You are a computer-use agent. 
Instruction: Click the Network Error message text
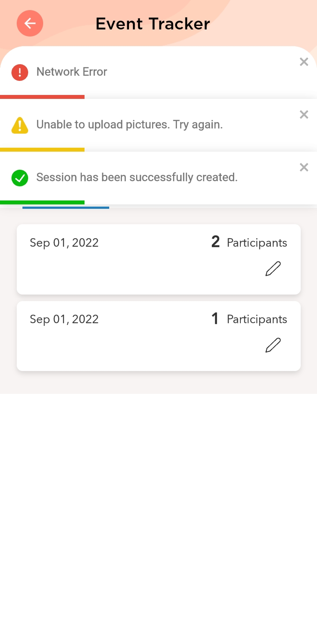[72, 72]
